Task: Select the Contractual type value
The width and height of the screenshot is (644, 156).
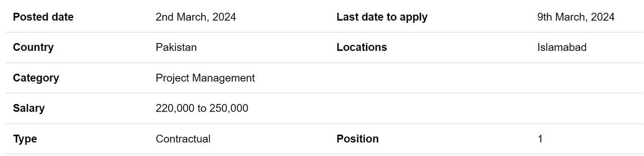Action: pyautogui.click(x=183, y=139)
